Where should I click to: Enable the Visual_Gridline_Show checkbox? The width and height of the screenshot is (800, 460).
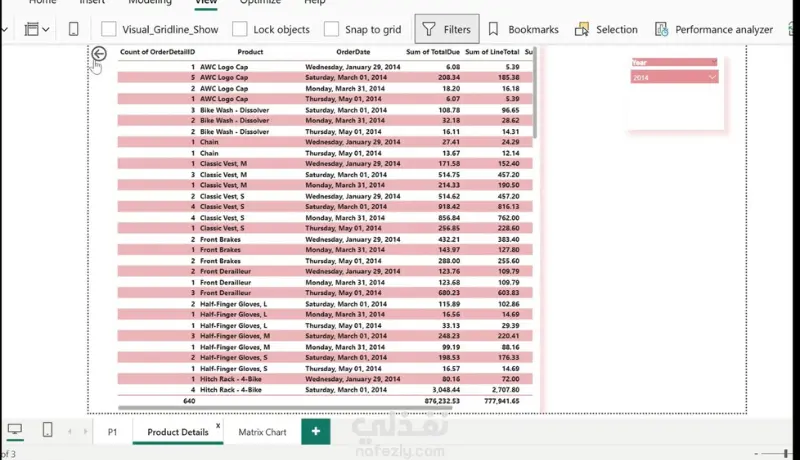[109, 30]
